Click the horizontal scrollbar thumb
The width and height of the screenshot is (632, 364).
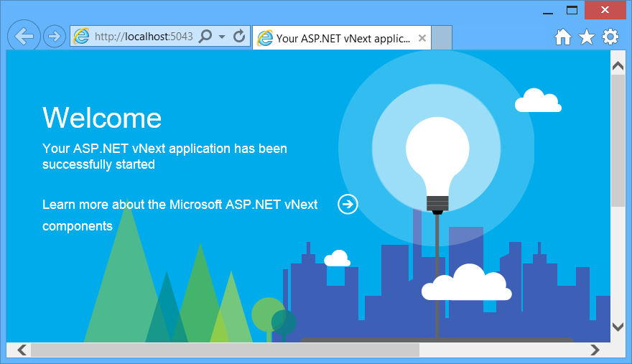coord(225,350)
